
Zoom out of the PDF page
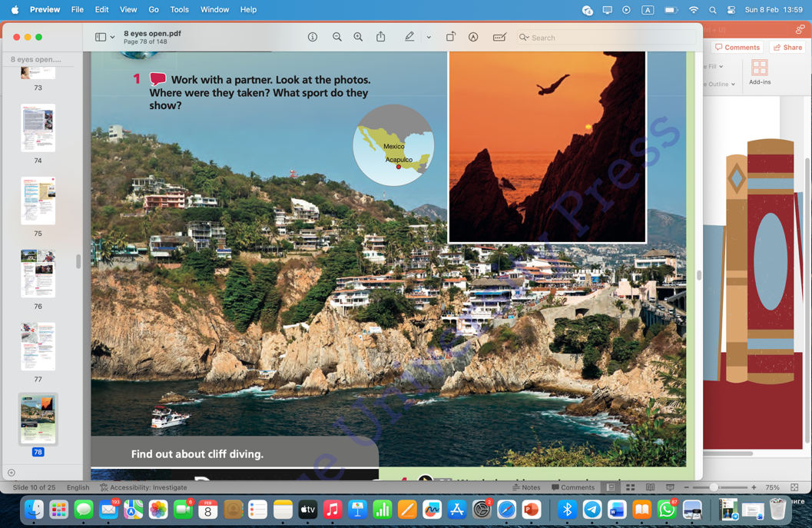[x=337, y=37]
